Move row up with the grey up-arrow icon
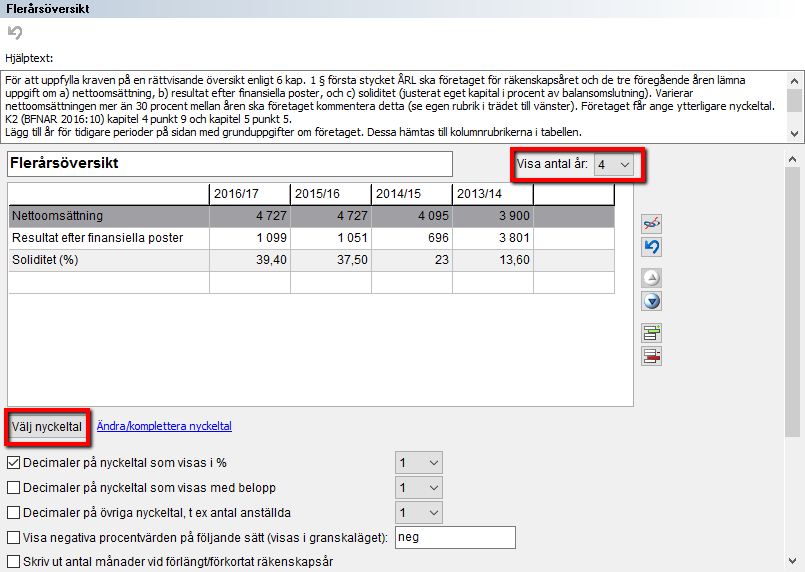This screenshot has height=572, width=805. (x=651, y=278)
